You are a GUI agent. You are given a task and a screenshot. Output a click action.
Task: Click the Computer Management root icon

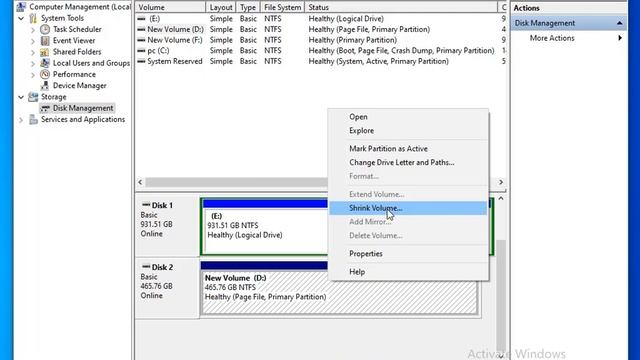[21, 7]
